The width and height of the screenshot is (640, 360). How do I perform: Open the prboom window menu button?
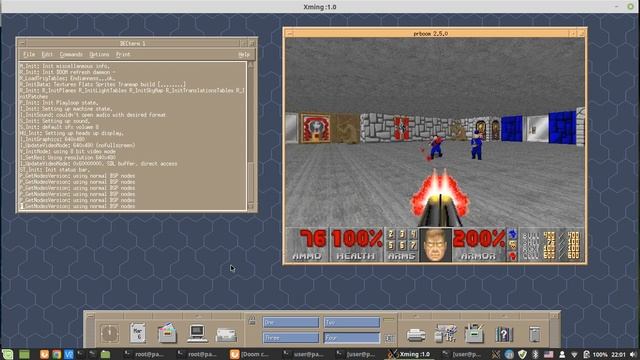click(289, 33)
